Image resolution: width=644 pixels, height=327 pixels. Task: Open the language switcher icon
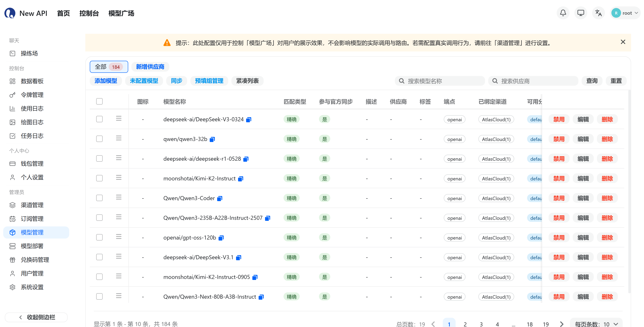pos(598,13)
